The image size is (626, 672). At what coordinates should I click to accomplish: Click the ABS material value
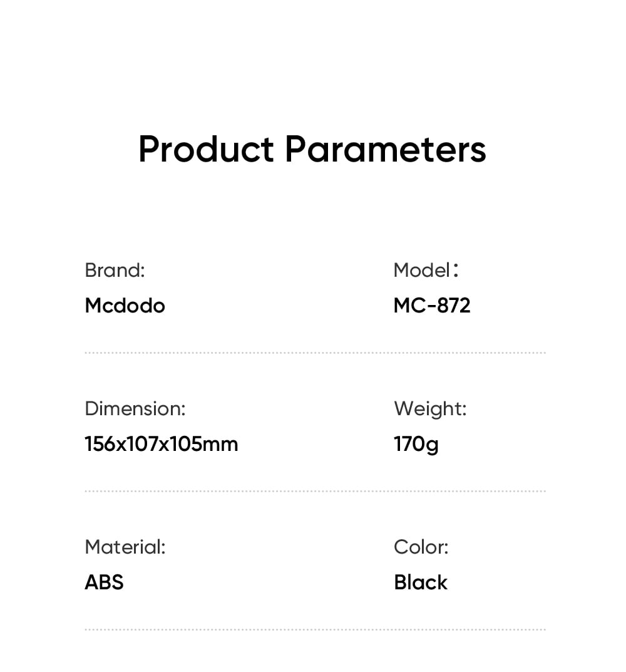104,582
